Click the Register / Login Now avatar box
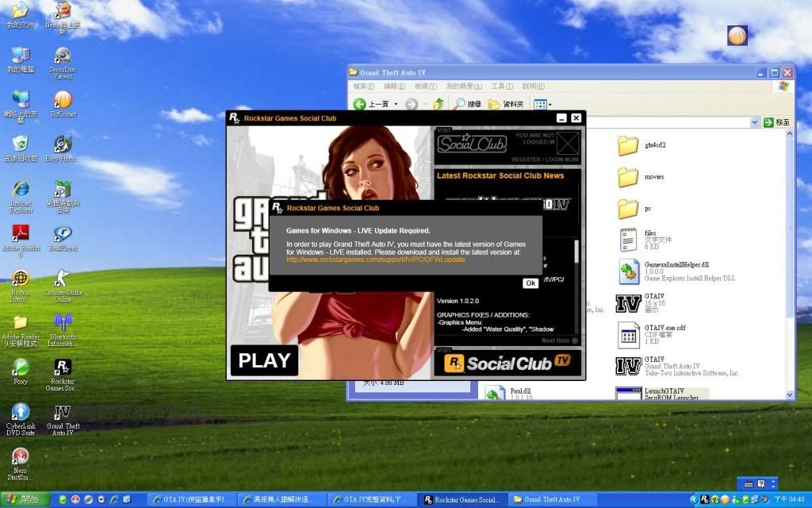Viewport: 812px width, 508px height. click(x=567, y=144)
